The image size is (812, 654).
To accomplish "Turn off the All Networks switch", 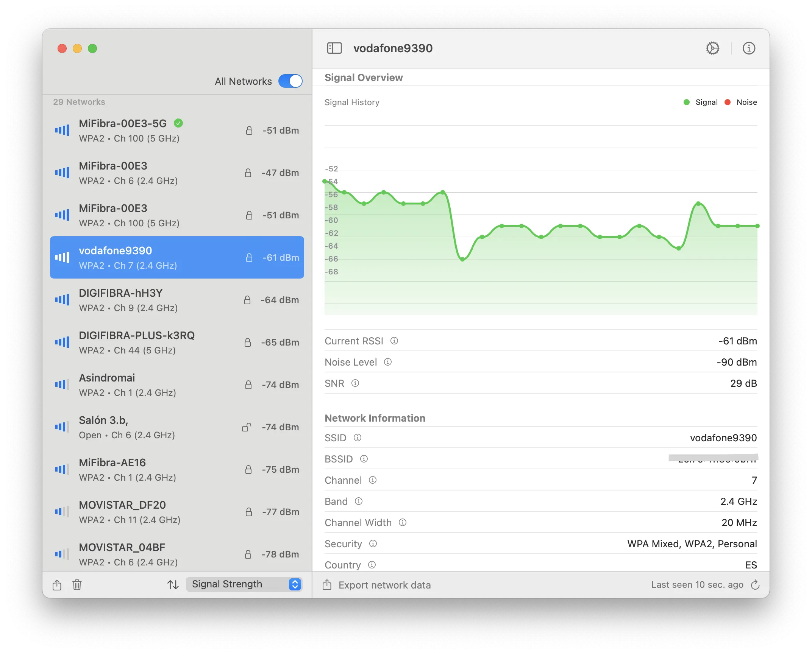I will pos(290,81).
